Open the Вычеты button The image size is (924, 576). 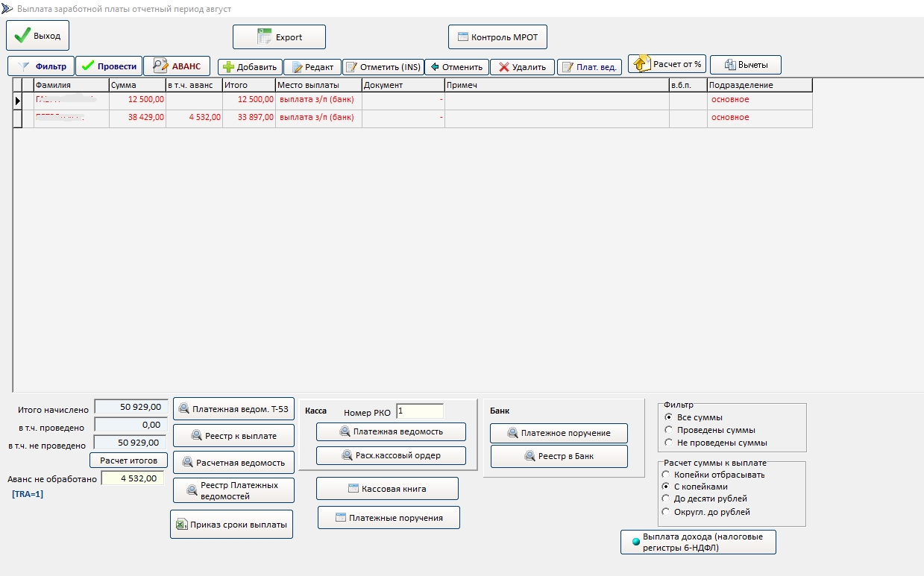click(x=745, y=65)
